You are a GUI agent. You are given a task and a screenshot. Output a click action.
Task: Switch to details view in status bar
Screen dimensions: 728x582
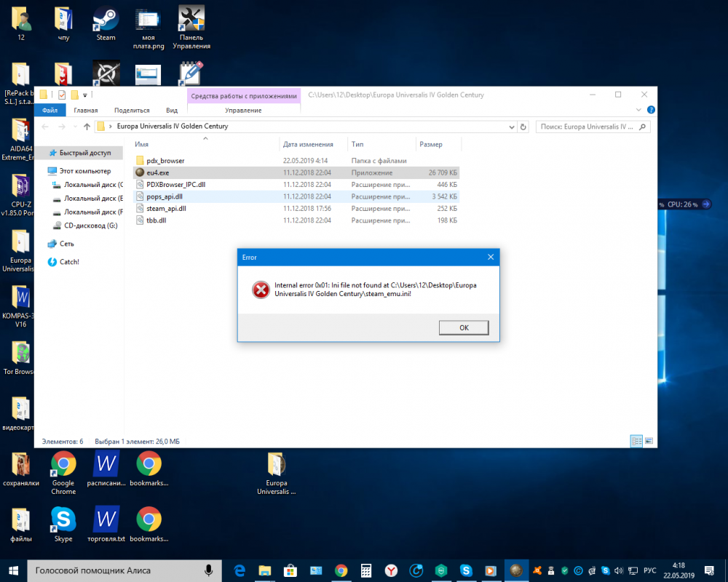[x=636, y=441]
